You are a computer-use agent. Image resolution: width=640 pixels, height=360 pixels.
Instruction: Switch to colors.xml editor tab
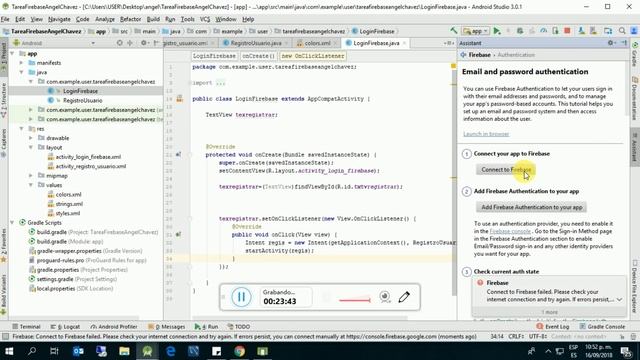click(x=317, y=43)
